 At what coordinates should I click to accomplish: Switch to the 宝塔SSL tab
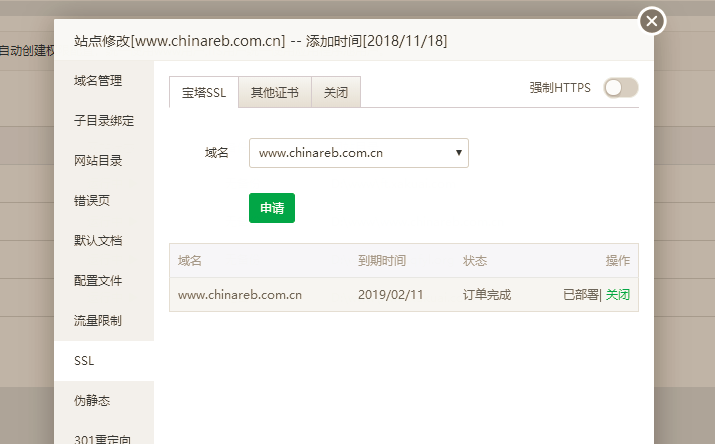[x=204, y=93]
